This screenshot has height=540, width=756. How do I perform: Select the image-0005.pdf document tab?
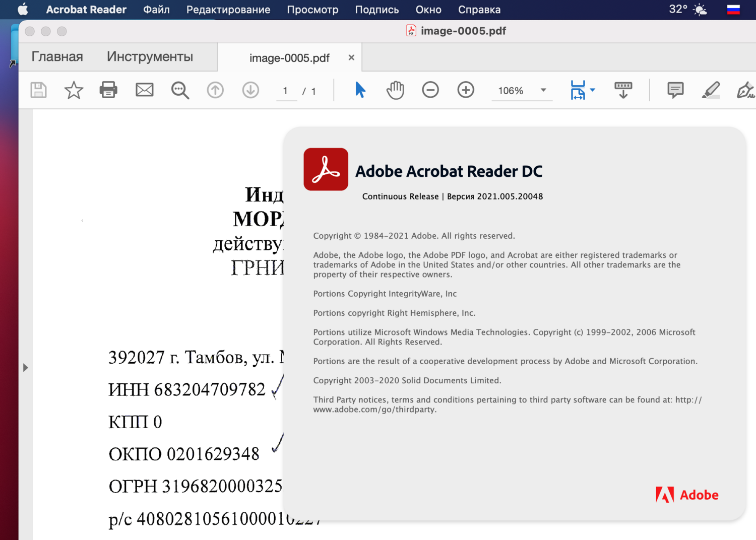(289, 58)
